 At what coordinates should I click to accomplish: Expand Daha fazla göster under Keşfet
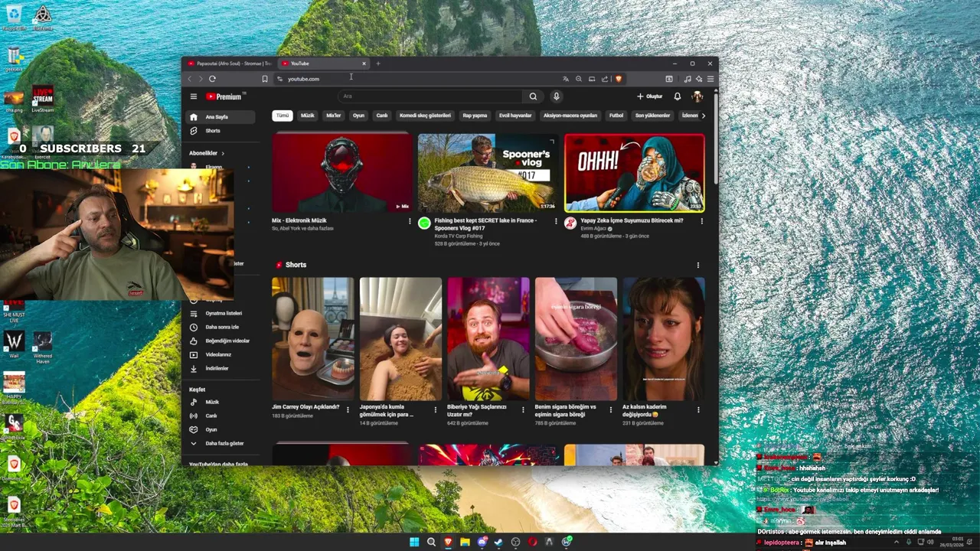coord(222,443)
